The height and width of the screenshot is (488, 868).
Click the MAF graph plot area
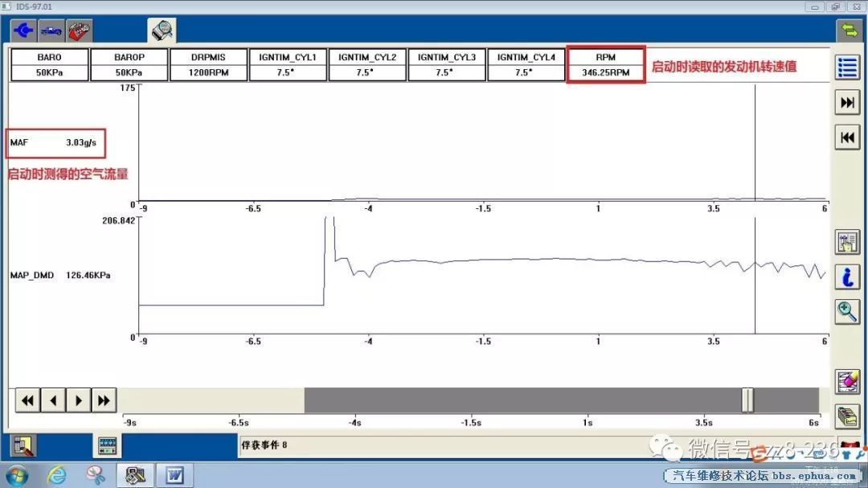click(x=483, y=143)
